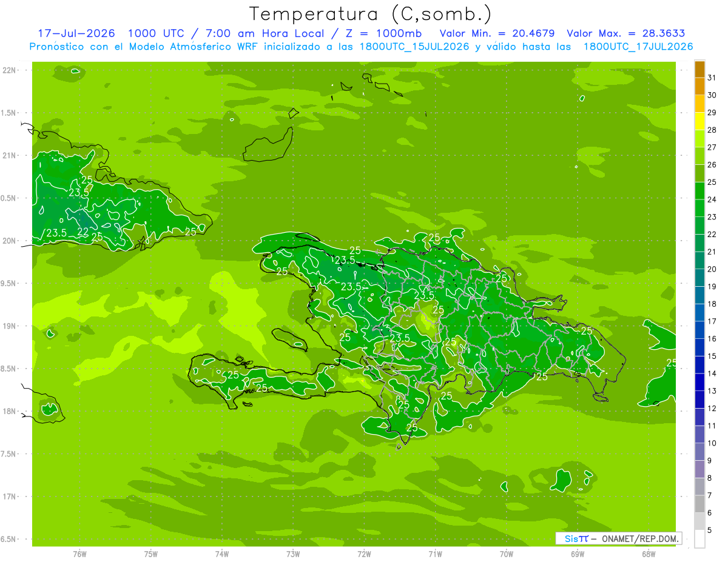Click the "0.5N" latitude label

(8, 198)
